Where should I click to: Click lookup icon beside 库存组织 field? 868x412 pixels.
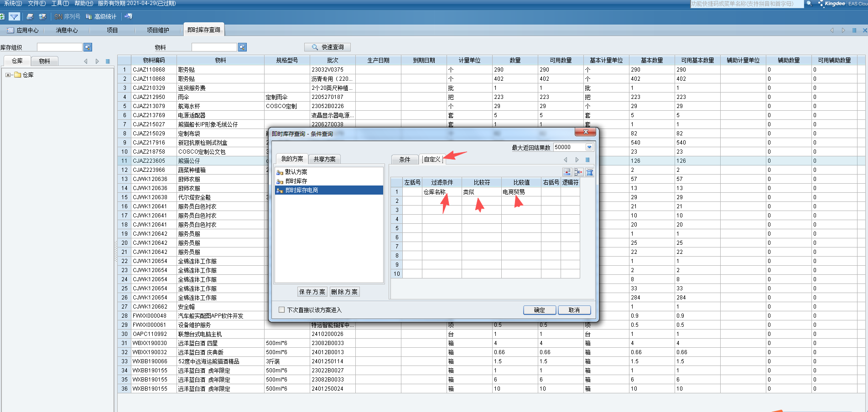click(x=88, y=47)
